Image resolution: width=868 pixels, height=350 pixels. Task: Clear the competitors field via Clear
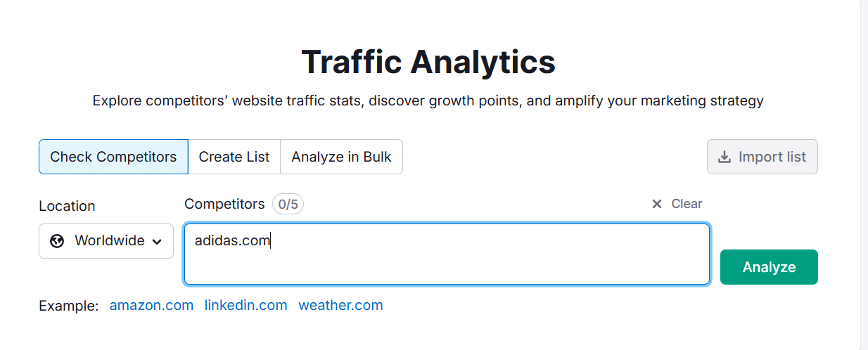click(677, 204)
